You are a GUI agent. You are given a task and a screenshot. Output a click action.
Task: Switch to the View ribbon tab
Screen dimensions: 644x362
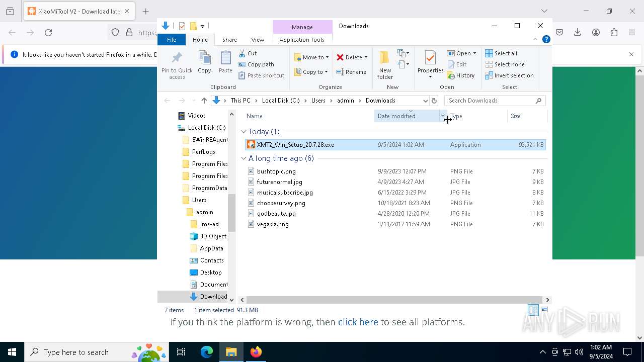pyautogui.click(x=258, y=40)
